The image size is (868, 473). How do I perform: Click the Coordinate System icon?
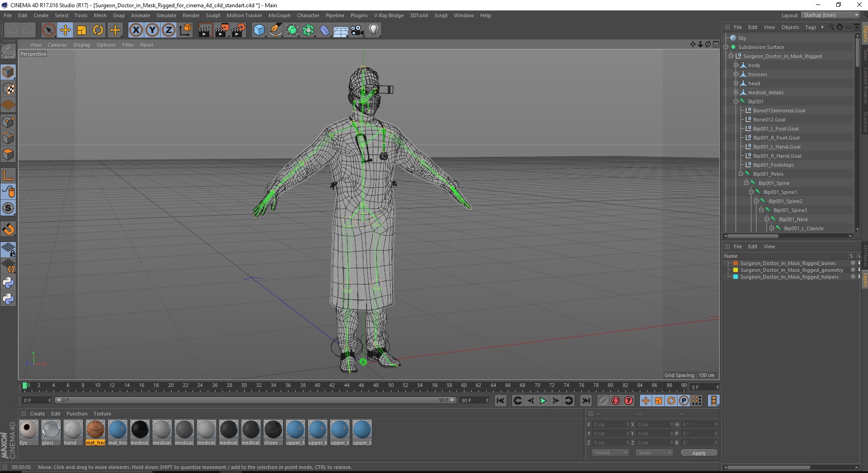[x=185, y=30]
